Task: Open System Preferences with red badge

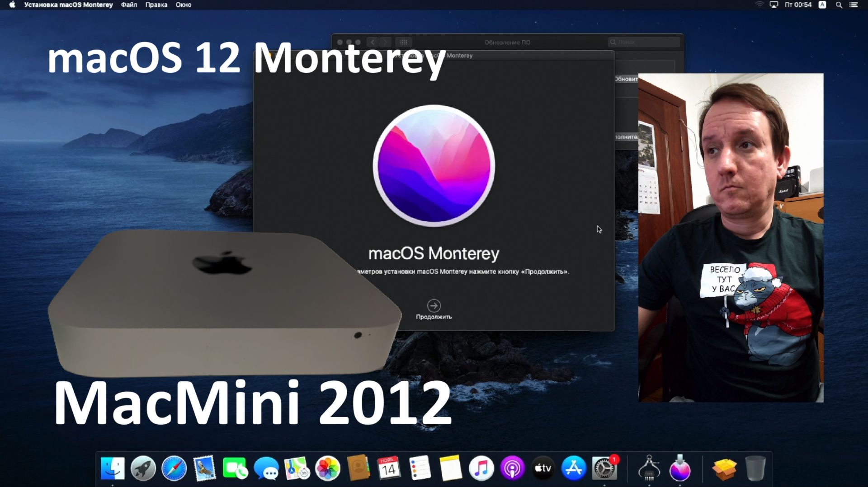Action: [x=604, y=468]
